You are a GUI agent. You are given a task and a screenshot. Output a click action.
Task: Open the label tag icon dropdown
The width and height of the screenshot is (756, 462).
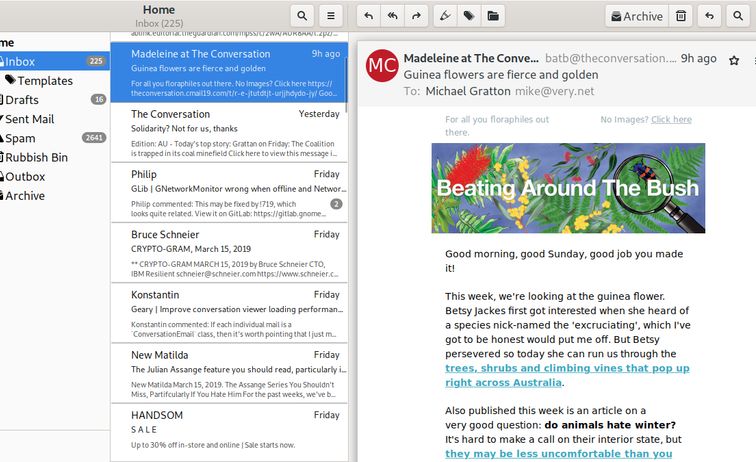pos(469,16)
